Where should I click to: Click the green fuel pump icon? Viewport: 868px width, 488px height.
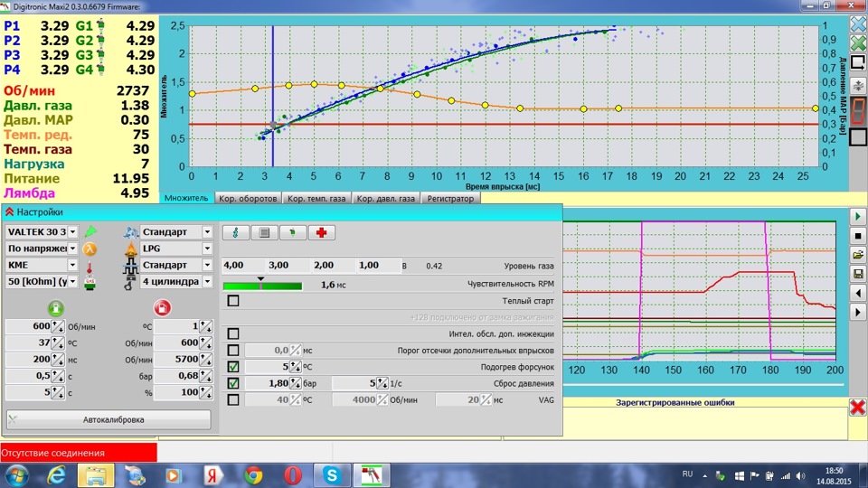[55, 308]
